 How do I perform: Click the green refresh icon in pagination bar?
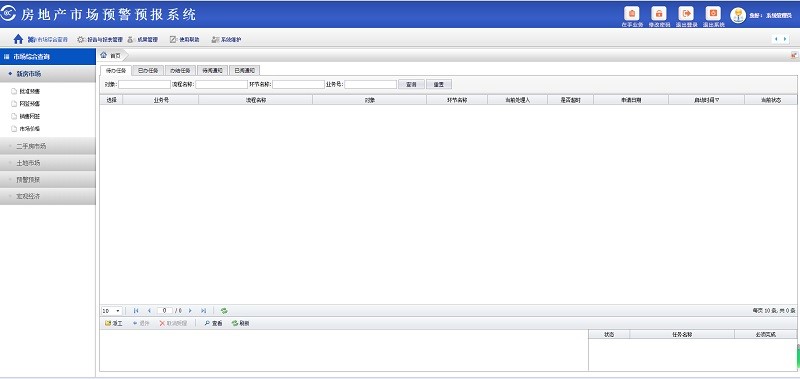[x=224, y=311]
